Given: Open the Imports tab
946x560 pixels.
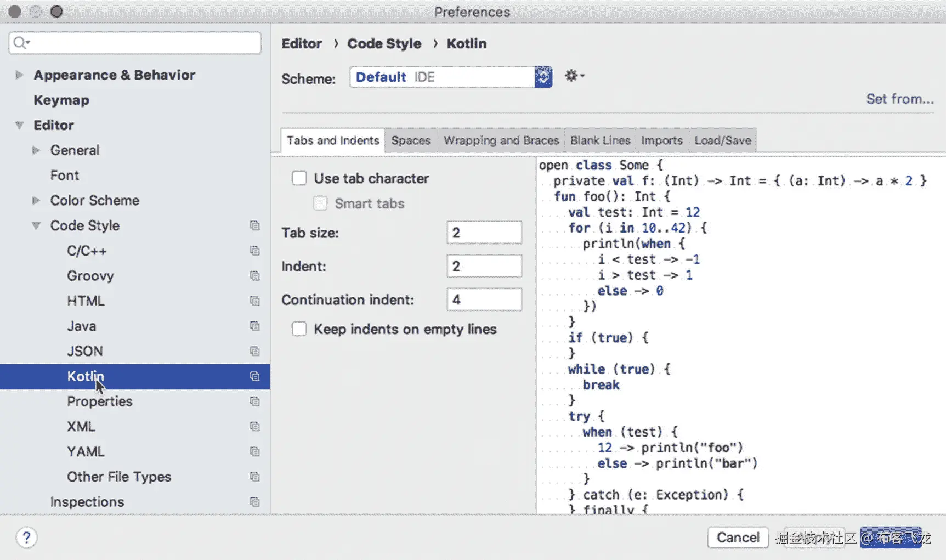Looking at the screenshot, I should pyautogui.click(x=661, y=140).
